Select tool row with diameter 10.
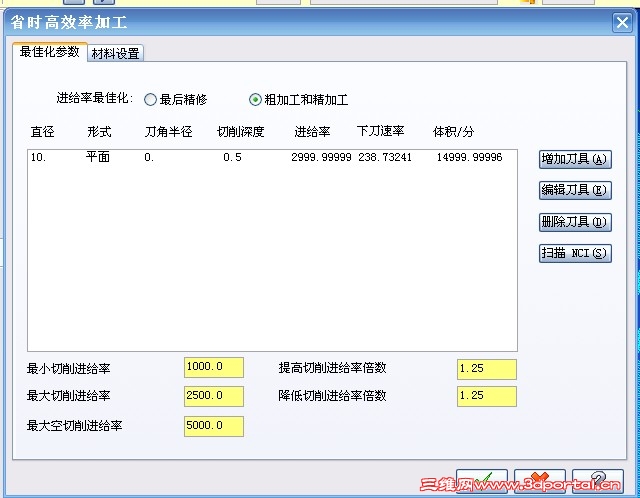The height and width of the screenshot is (498, 640). pos(272,157)
